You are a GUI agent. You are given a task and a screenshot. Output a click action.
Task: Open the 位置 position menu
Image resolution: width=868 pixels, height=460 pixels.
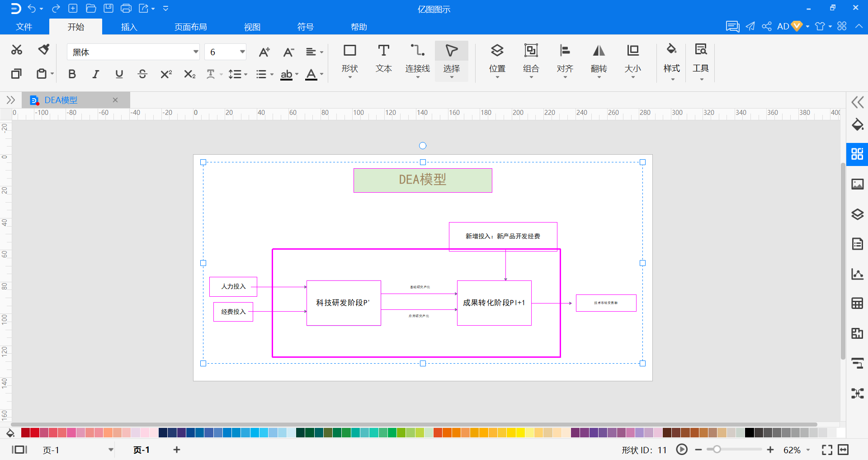(497, 60)
